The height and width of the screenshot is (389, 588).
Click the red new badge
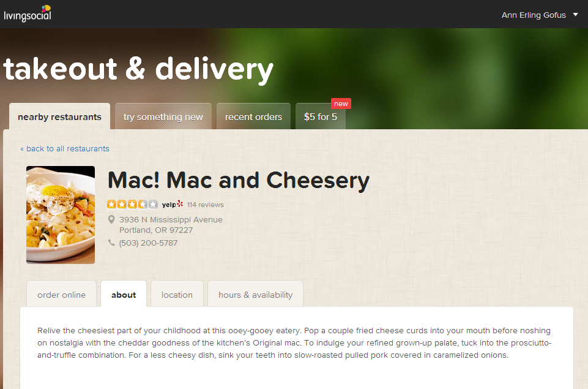pos(341,104)
